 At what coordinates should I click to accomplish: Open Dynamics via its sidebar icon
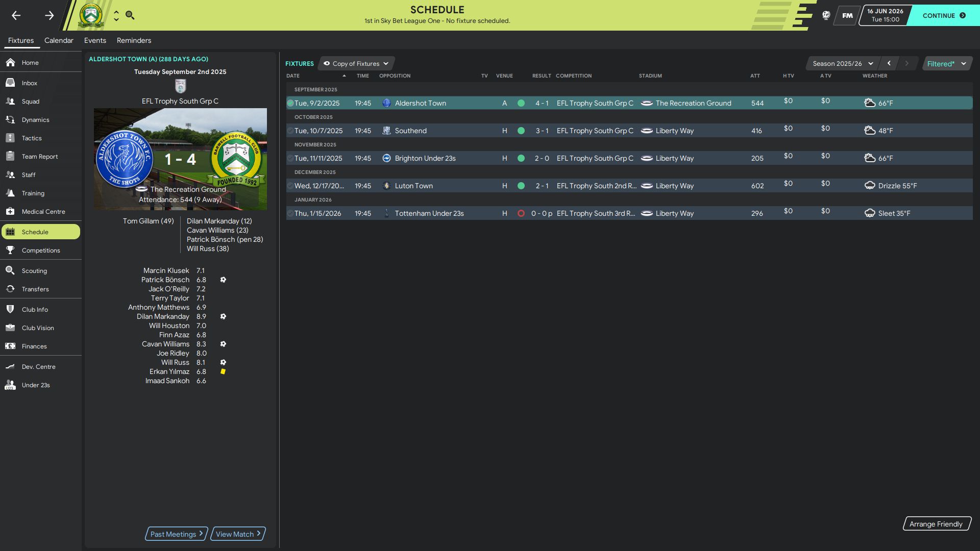(x=10, y=119)
